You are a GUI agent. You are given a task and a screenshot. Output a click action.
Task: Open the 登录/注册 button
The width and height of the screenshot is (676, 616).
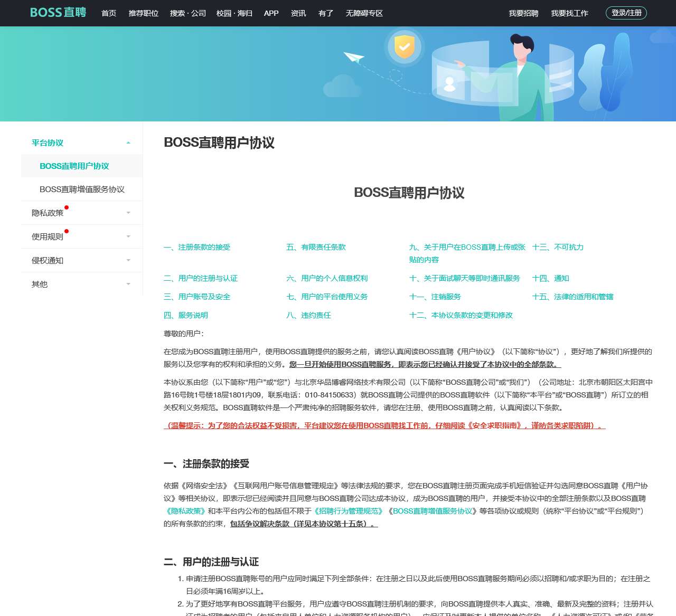625,13
